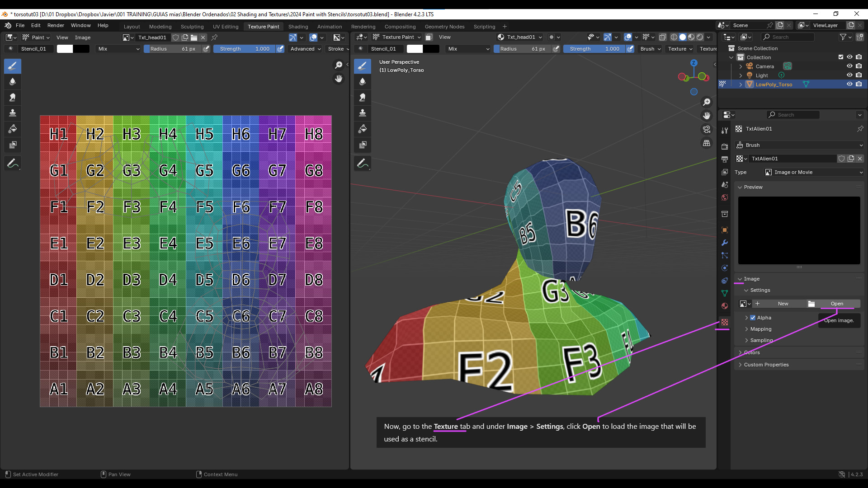Switch to Shading workspace tab
The image size is (868, 488).
pyautogui.click(x=298, y=27)
